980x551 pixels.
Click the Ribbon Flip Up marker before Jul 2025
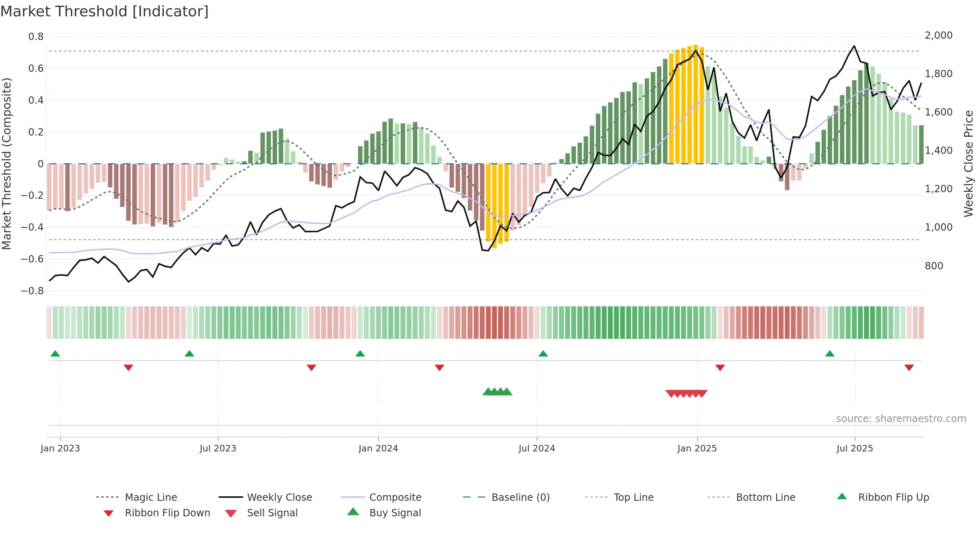click(x=830, y=353)
